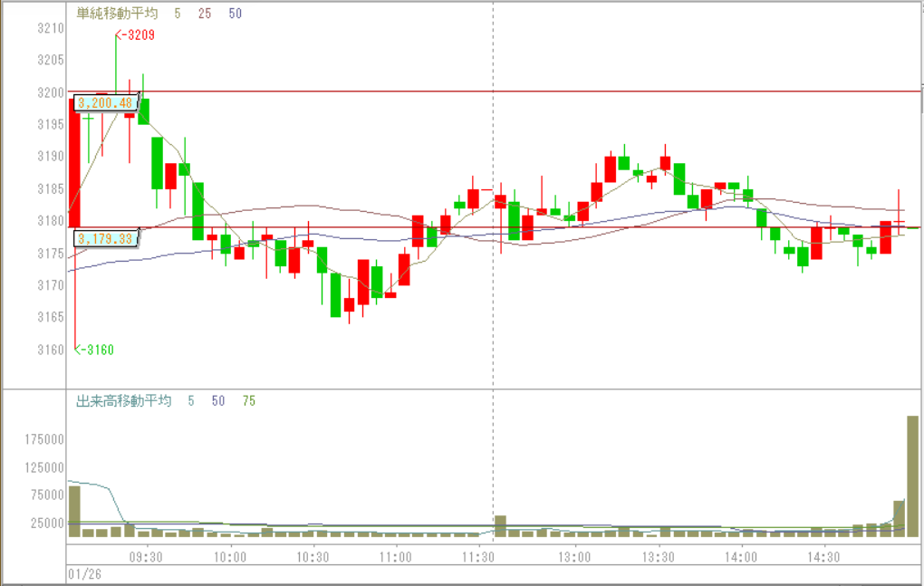The image size is (924, 586).
Task: Click the 09:30 time axis label
Action: point(146,556)
